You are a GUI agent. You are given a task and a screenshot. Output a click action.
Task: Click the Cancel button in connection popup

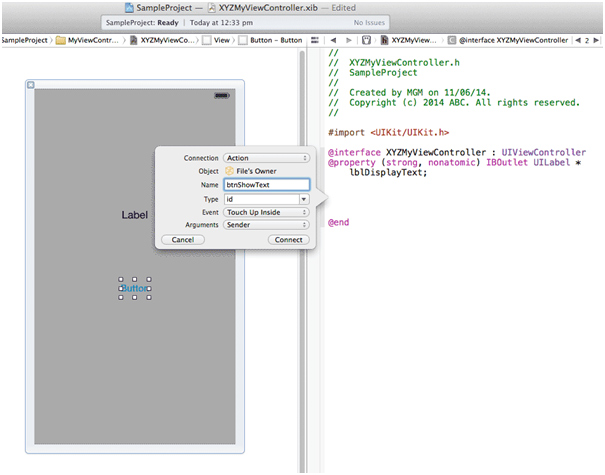(183, 240)
